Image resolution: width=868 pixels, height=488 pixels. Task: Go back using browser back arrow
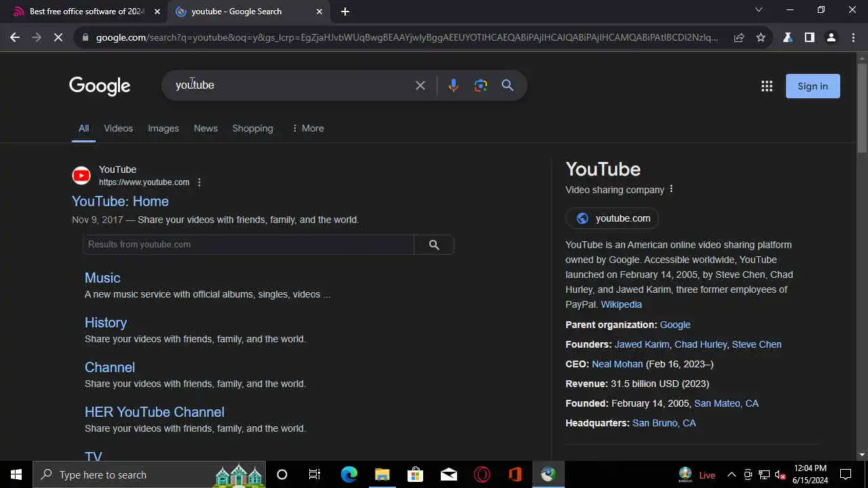pos(15,37)
